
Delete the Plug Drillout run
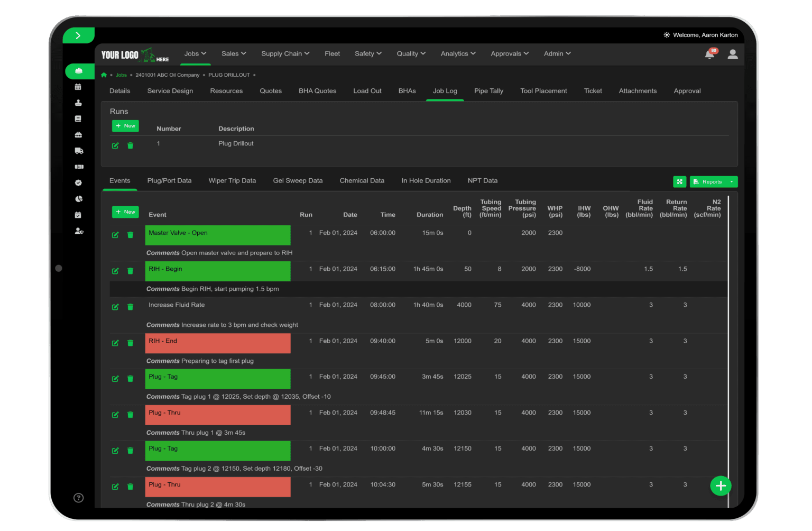coord(131,145)
